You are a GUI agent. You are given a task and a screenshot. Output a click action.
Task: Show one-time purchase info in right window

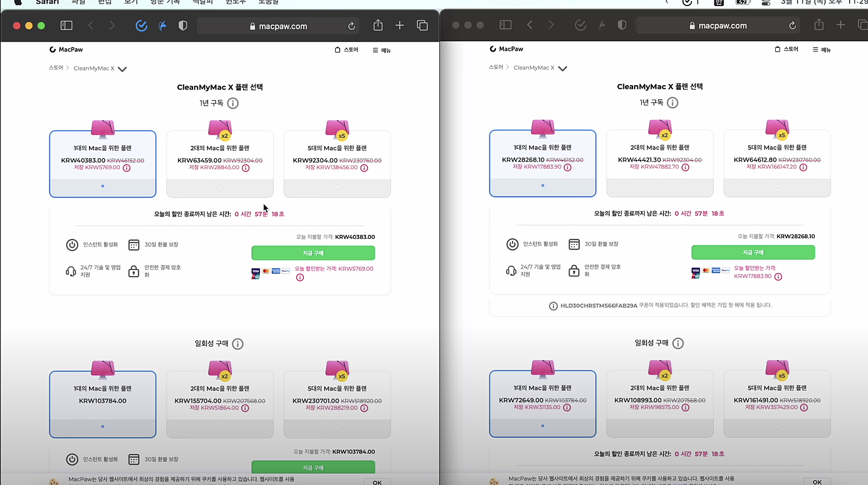pos(678,343)
